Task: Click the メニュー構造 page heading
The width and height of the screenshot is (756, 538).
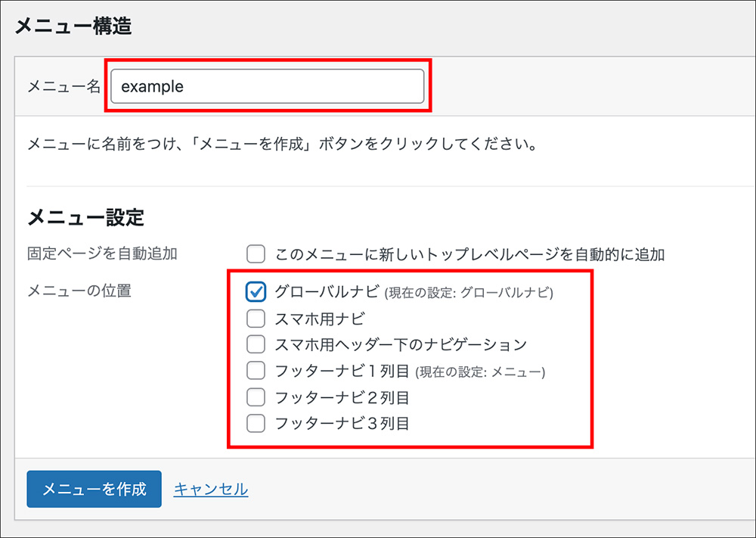Action: click(73, 26)
